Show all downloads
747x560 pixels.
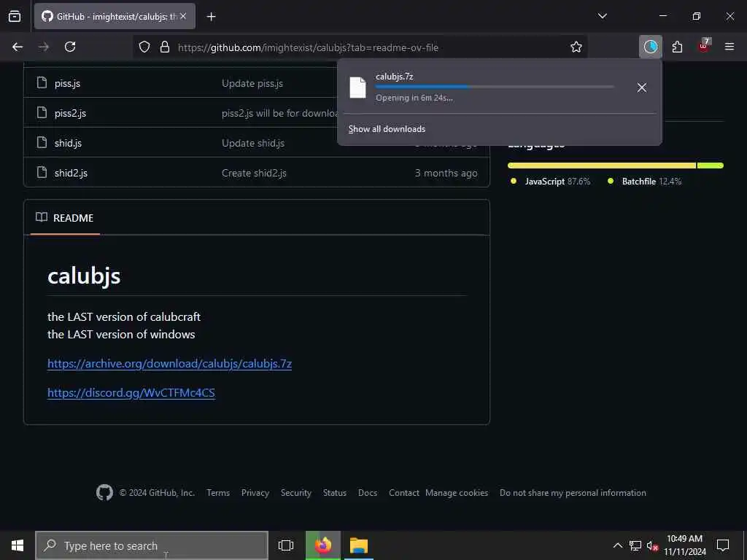click(x=387, y=129)
